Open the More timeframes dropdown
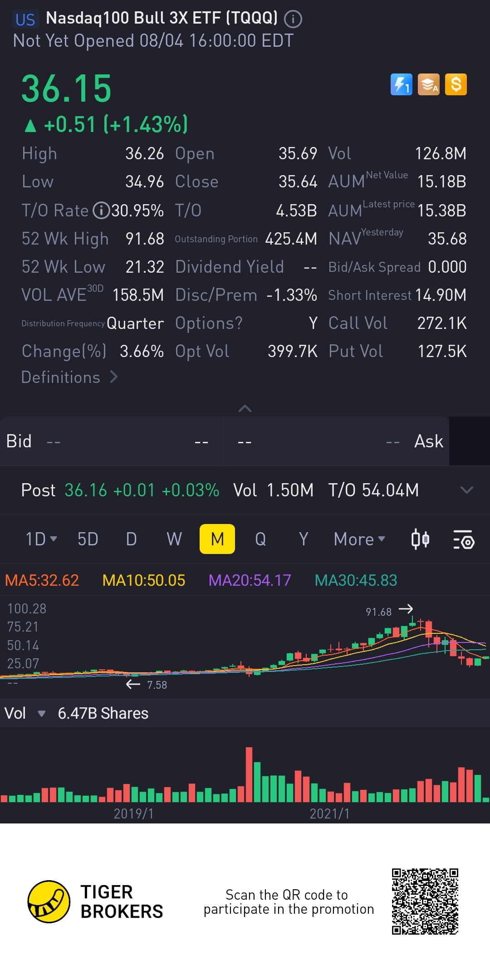This screenshot has height=980, width=490. point(359,539)
